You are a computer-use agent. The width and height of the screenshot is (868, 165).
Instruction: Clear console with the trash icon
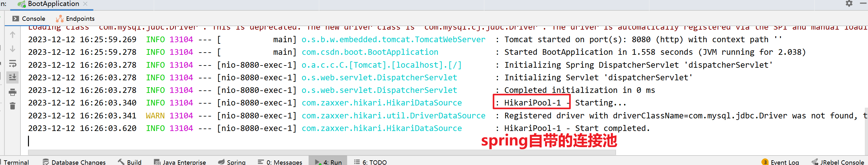coord(13,106)
